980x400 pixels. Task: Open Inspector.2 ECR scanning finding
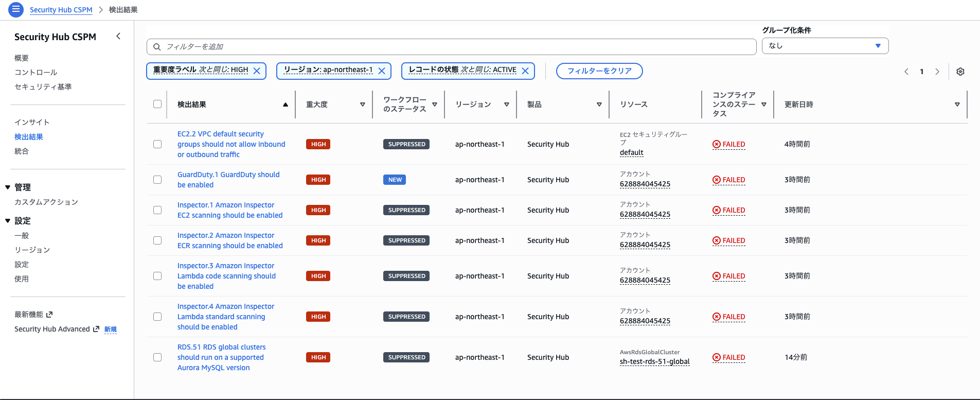click(230, 240)
